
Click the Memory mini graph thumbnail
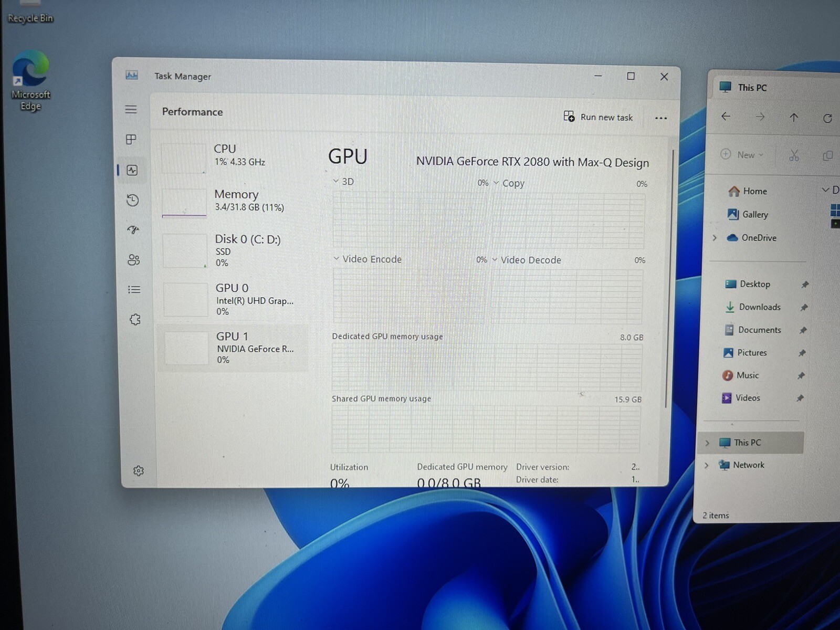(x=184, y=203)
